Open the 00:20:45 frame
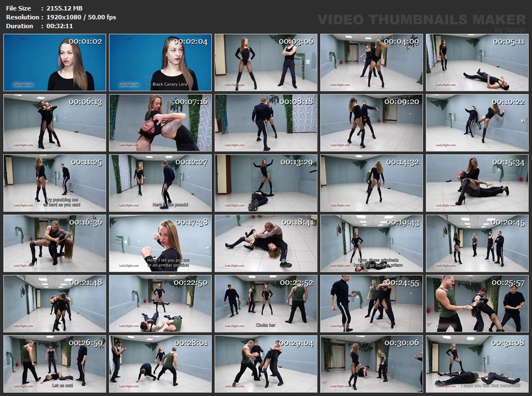The height and width of the screenshot is (396, 532). click(477, 243)
